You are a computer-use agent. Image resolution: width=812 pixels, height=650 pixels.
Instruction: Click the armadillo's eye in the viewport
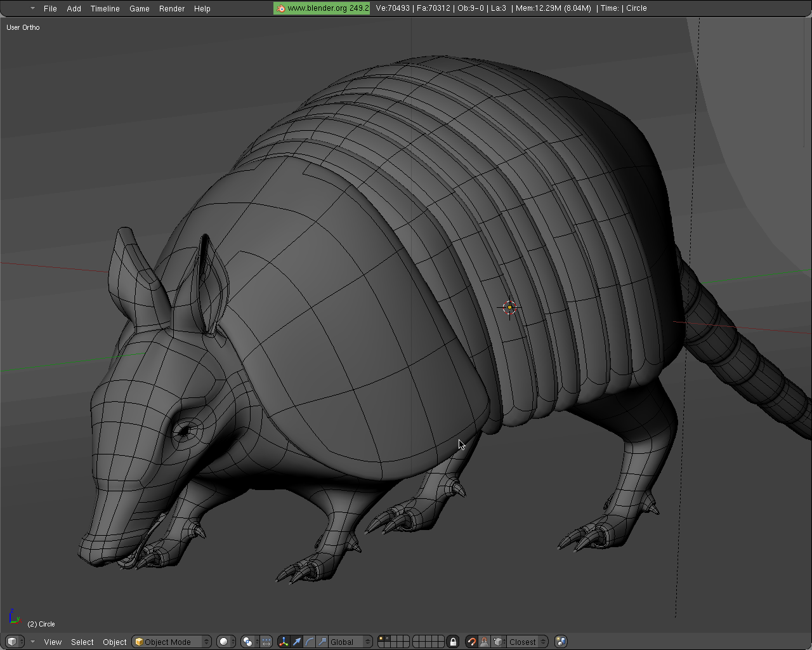(184, 432)
